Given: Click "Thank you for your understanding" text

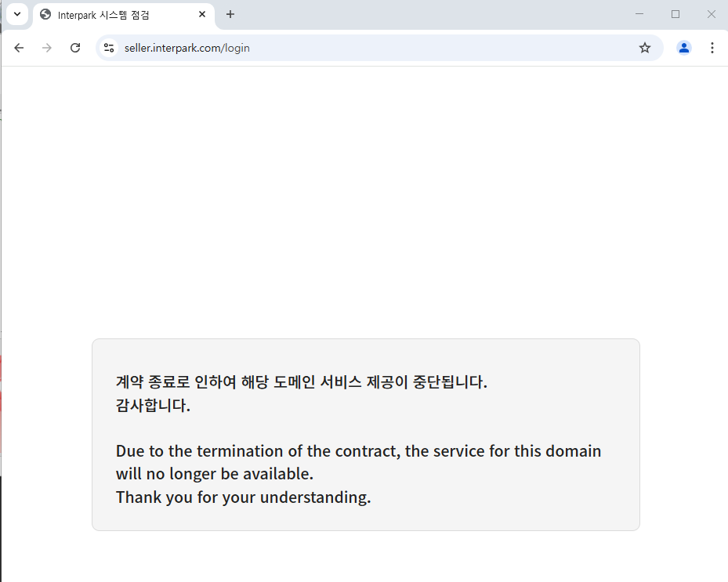Looking at the screenshot, I should pos(243,497).
